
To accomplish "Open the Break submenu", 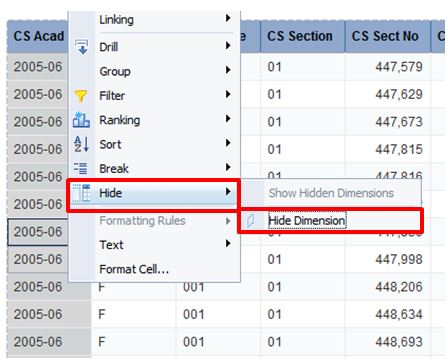I will coord(154,169).
